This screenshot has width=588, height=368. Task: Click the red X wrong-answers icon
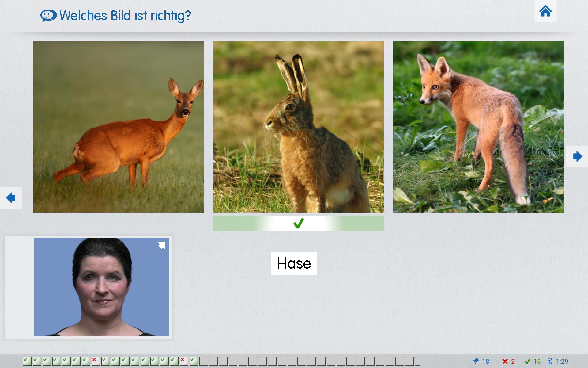tap(505, 362)
